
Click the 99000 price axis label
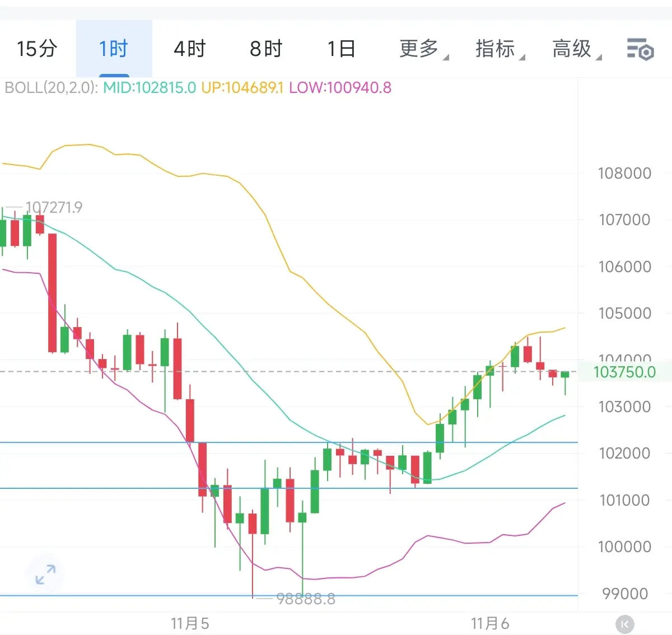tap(626, 594)
